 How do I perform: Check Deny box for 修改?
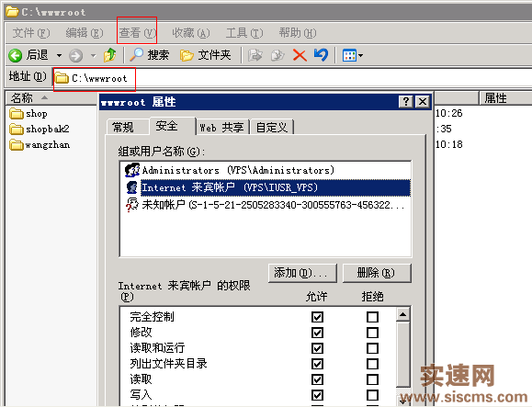pos(372,333)
